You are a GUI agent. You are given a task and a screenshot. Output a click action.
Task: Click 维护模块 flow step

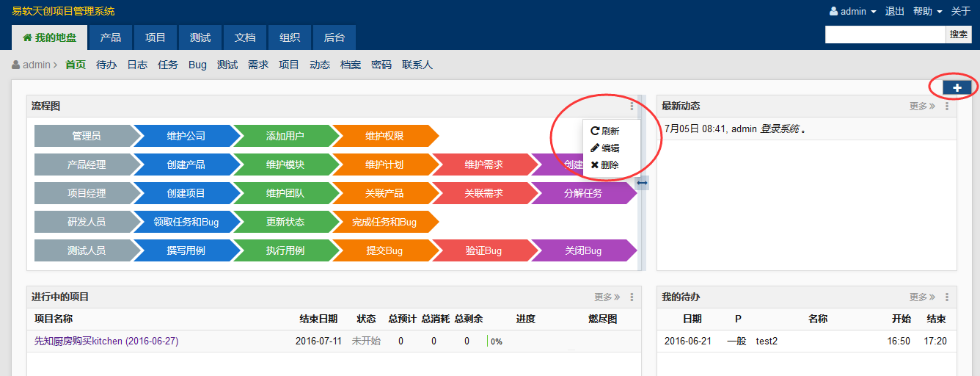point(285,164)
